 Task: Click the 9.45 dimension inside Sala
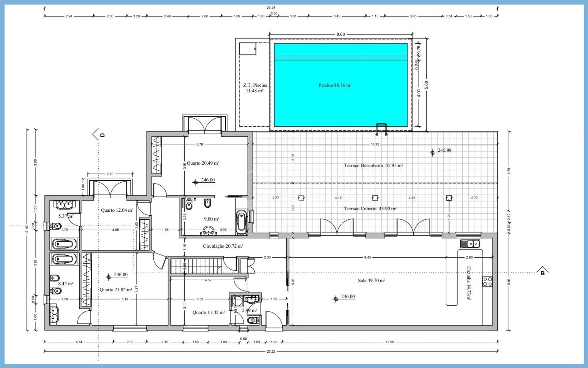(x=367, y=257)
